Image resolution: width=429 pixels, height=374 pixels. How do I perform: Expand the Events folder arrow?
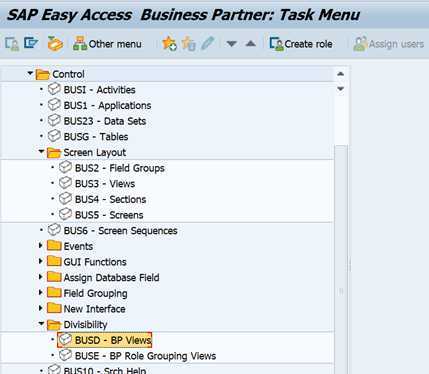click(41, 246)
